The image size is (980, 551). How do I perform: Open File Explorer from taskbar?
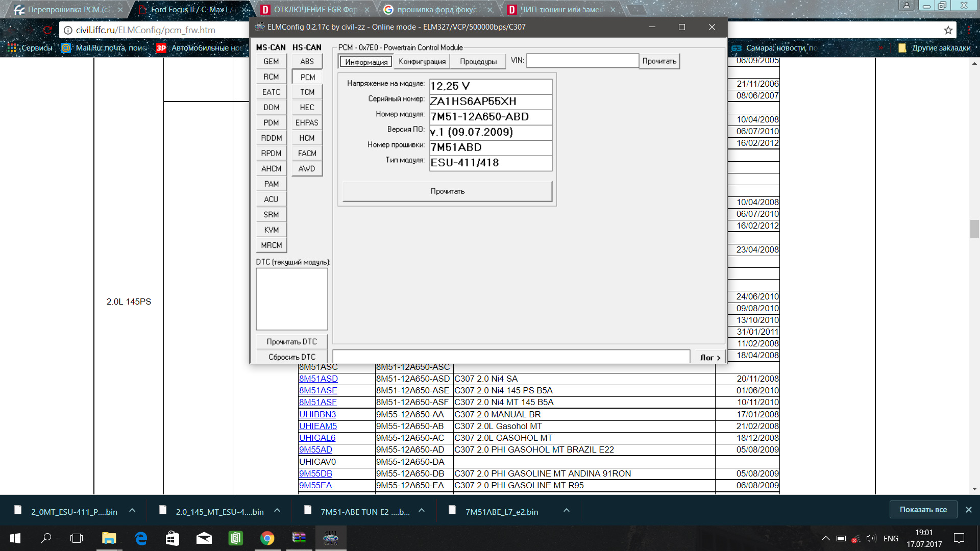(x=109, y=538)
